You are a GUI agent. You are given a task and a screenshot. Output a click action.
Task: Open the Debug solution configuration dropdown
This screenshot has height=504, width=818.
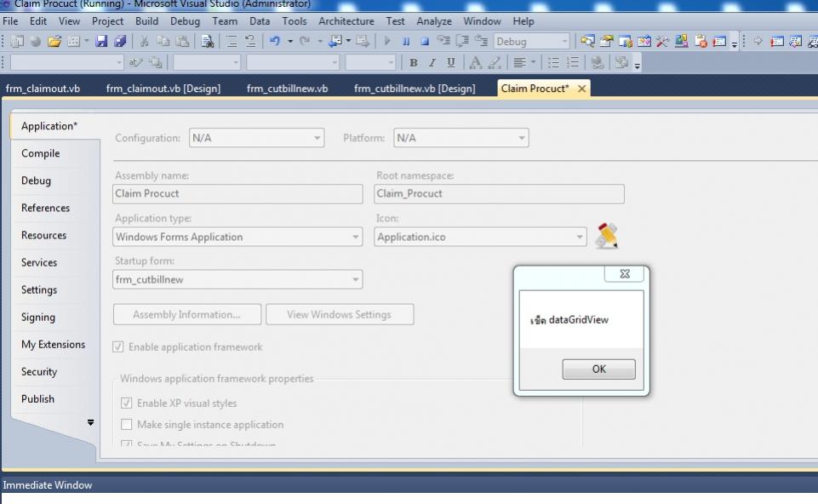coord(531,41)
